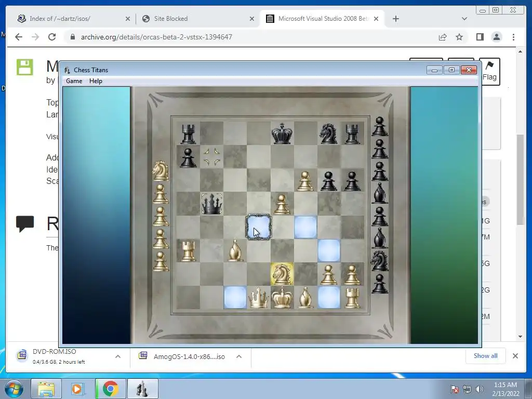Move knight to highlighted square left of white queen
Screen dimensions: 532x399
pos(235,298)
